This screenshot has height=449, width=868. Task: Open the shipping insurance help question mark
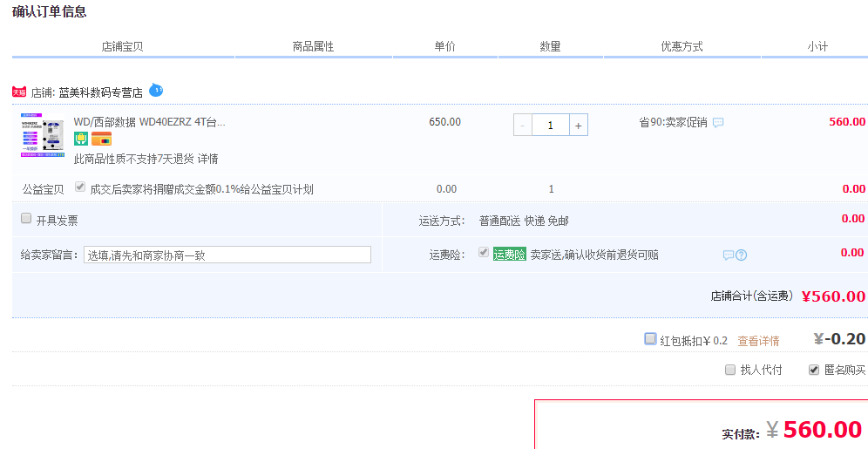coord(742,255)
